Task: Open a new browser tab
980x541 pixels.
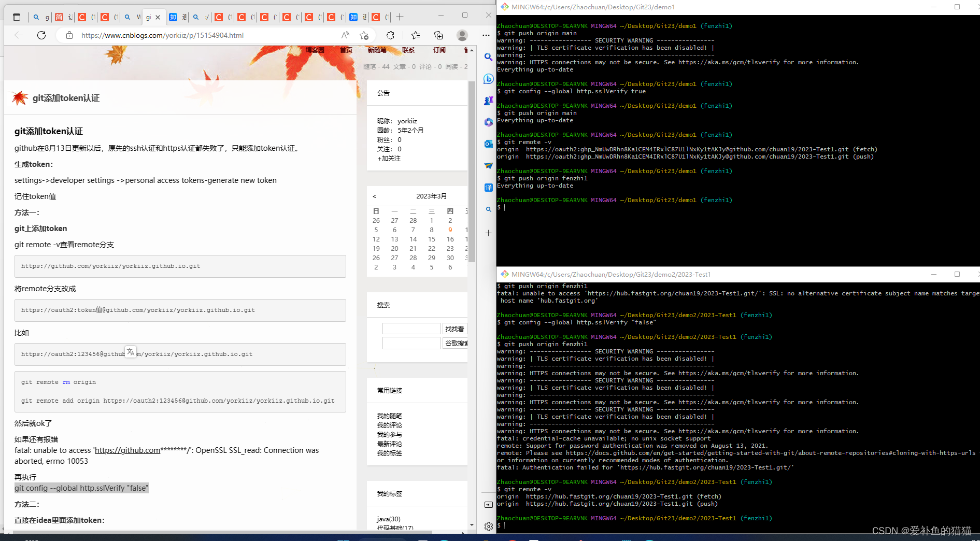Action: click(400, 17)
